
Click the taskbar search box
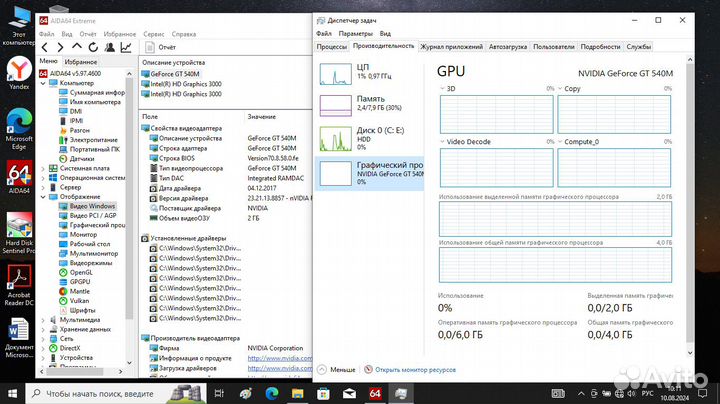pyautogui.click(x=117, y=393)
